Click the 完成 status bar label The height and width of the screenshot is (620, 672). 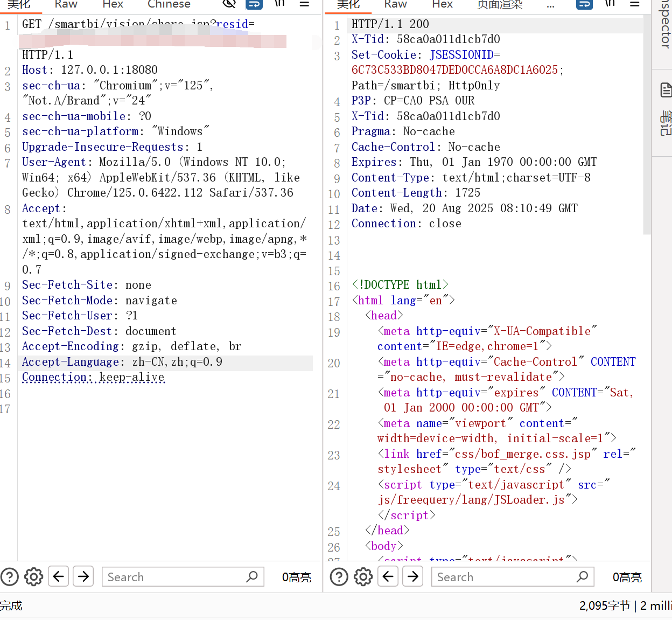pyautogui.click(x=11, y=606)
